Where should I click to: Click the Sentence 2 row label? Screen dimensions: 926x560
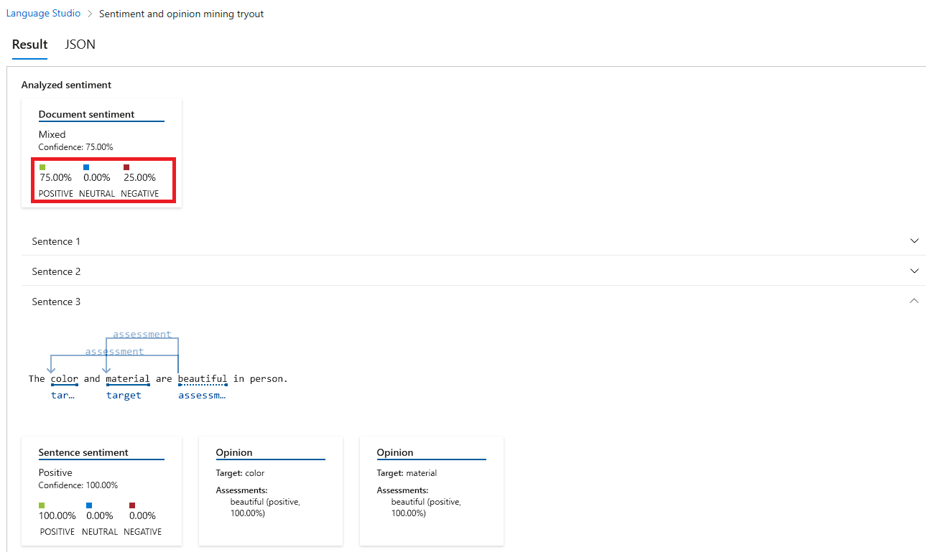click(x=56, y=271)
